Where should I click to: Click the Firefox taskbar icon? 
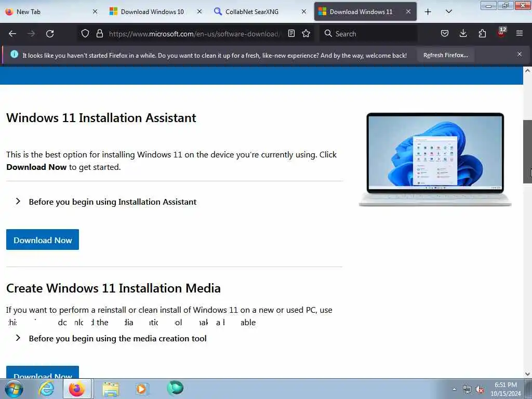pyautogui.click(x=77, y=389)
